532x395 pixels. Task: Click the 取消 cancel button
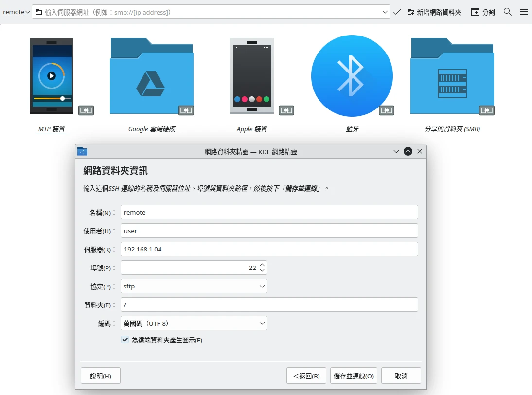coord(401,376)
